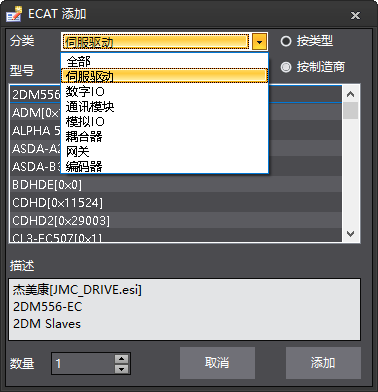Close the ECAT 添加 dialog
Screen dimensions: 378x392
coord(355,15)
